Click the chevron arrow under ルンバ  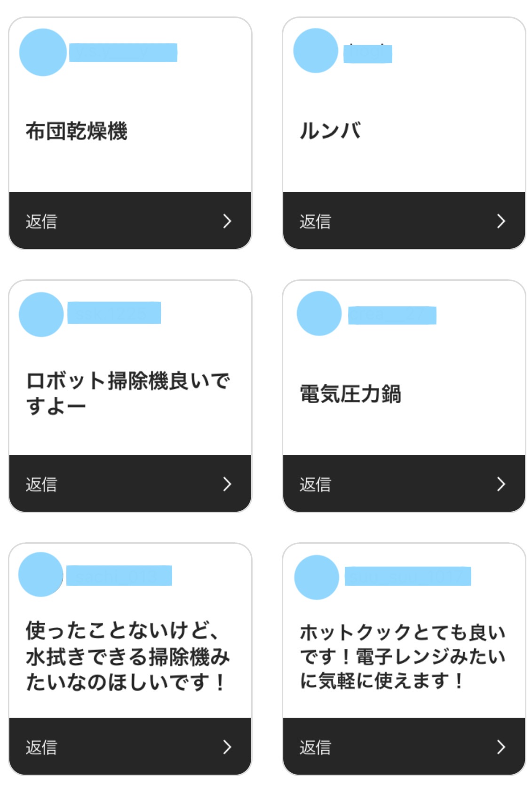tap(501, 221)
